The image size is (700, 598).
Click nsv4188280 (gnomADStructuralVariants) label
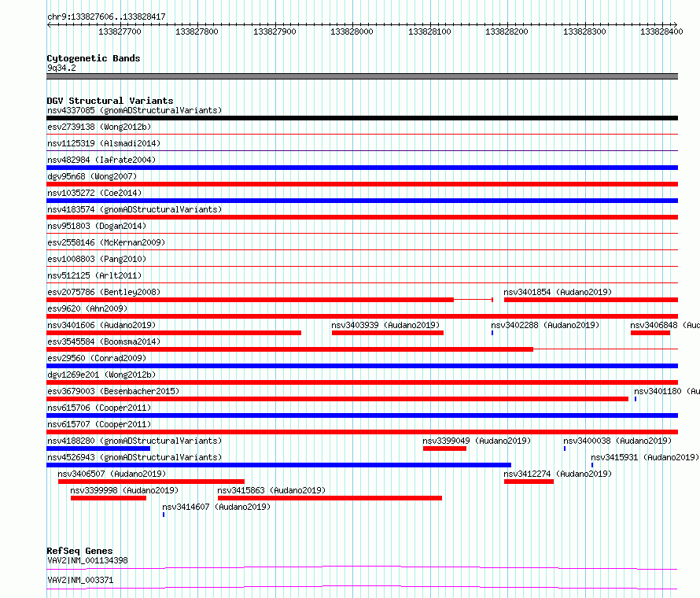134,441
